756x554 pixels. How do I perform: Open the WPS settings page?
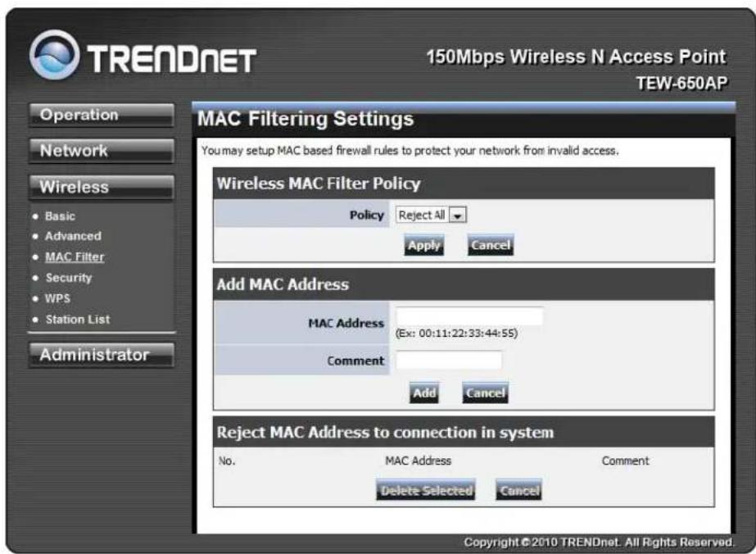click(x=58, y=298)
